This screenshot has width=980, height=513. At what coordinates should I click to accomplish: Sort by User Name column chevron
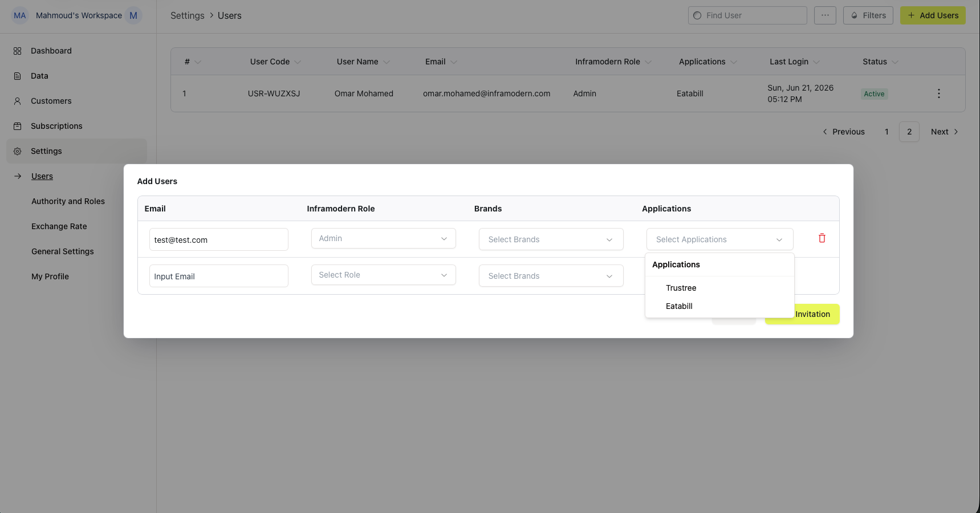click(387, 62)
